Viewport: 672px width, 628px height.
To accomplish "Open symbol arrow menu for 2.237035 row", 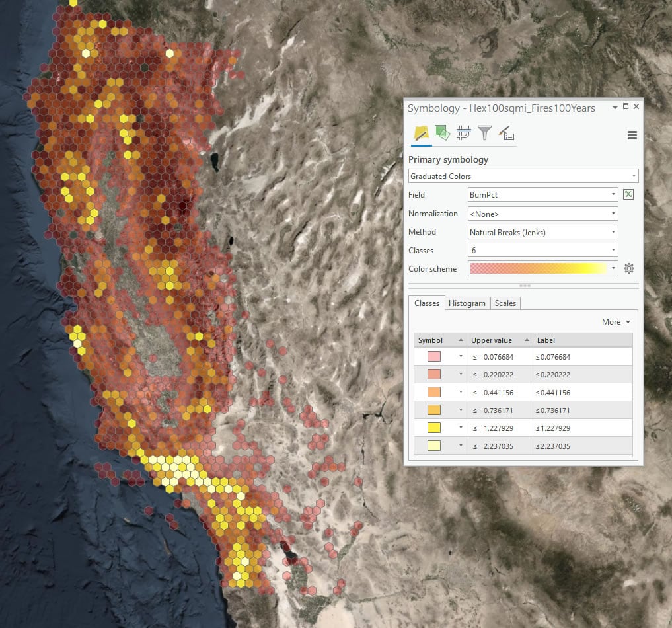I will 461,446.
